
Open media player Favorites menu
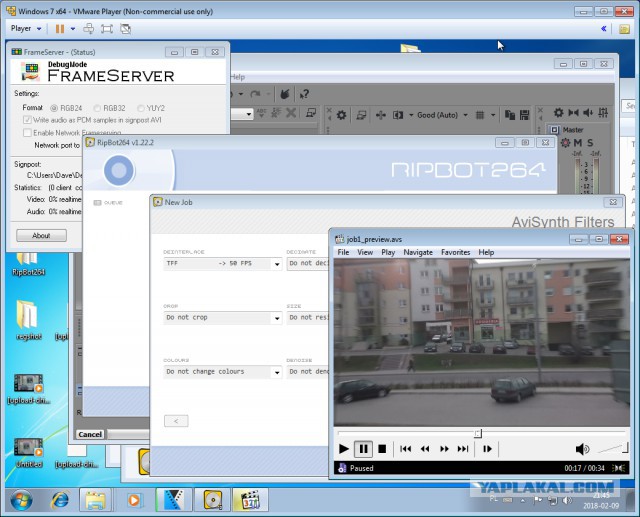click(456, 252)
